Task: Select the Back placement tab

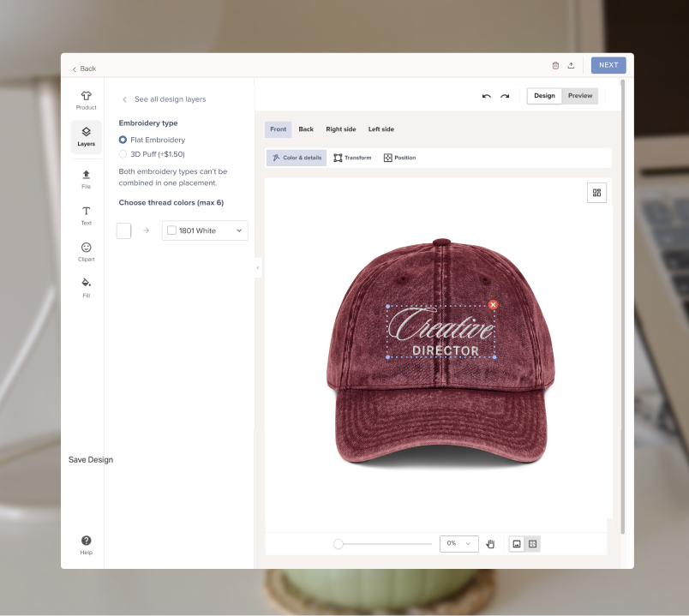Action: 306,129
